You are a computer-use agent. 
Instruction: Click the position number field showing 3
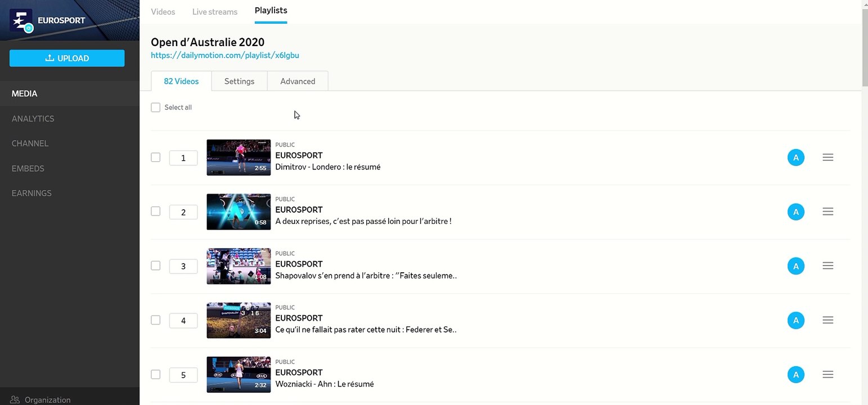pos(183,266)
